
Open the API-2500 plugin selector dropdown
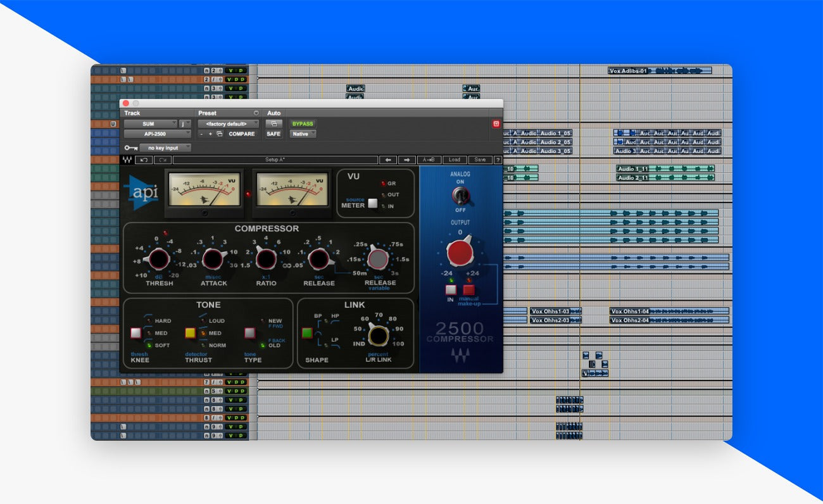coord(157,134)
